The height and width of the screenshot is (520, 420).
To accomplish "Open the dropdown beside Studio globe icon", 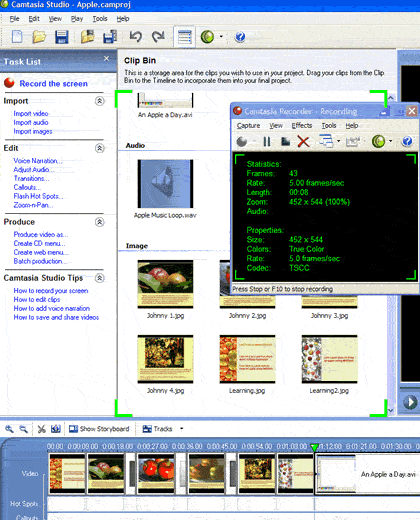I will [221, 36].
